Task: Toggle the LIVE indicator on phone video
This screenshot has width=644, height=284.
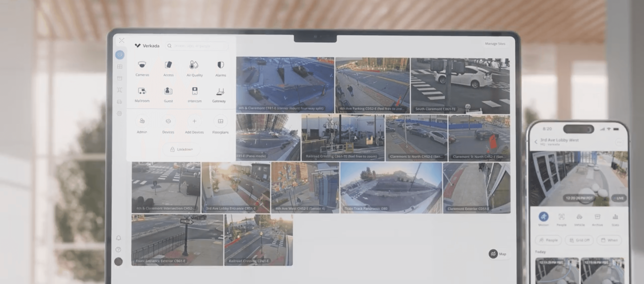Action: (x=619, y=198)
